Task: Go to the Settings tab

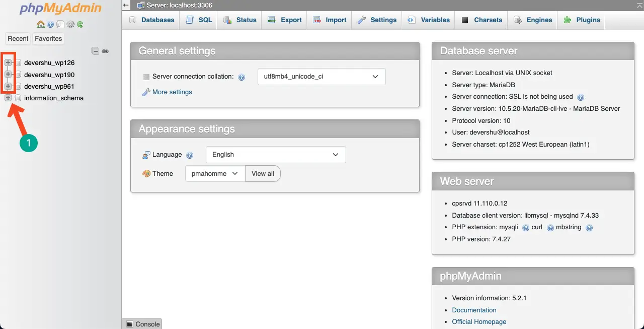Action: (x=377, y=20)
